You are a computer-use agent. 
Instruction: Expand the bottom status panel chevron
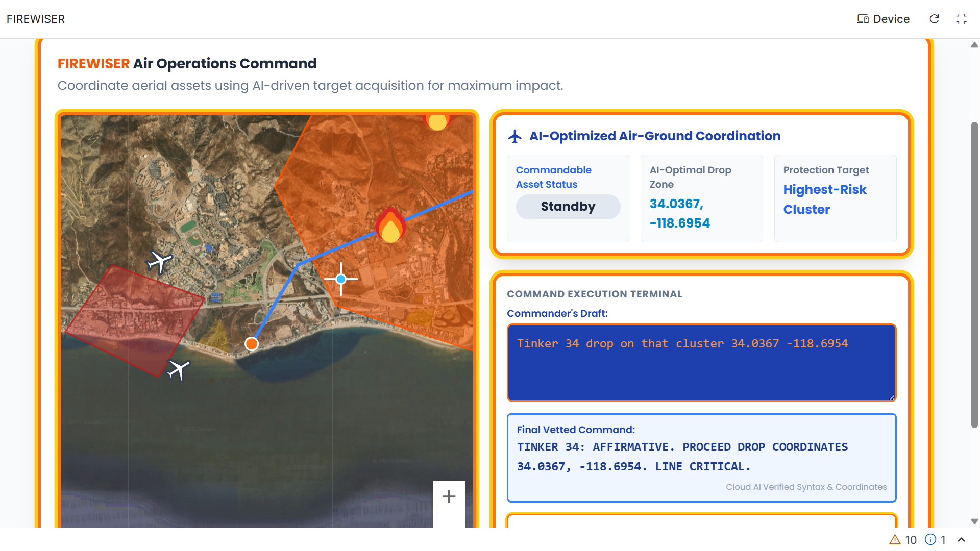pyautogui.click(x=961, y=540)
